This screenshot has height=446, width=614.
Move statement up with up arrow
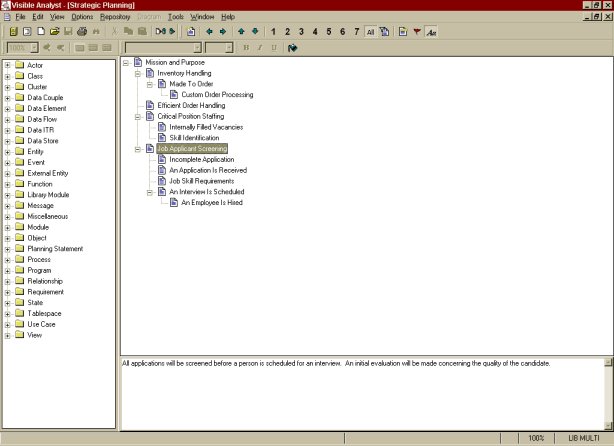241,32
